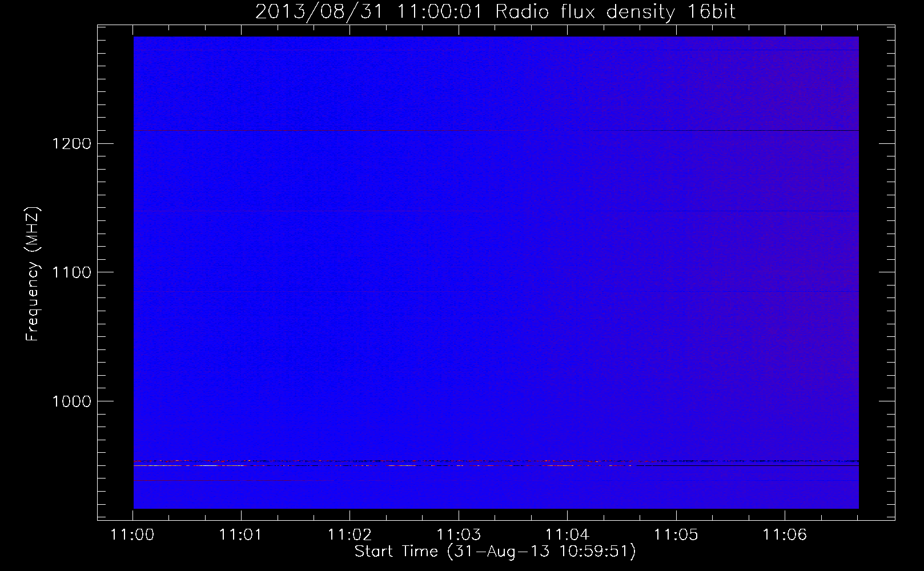Viewport: 924px width, 571px height.
Task: Click the 11:02 time tick label
Action: click(349, 535)
